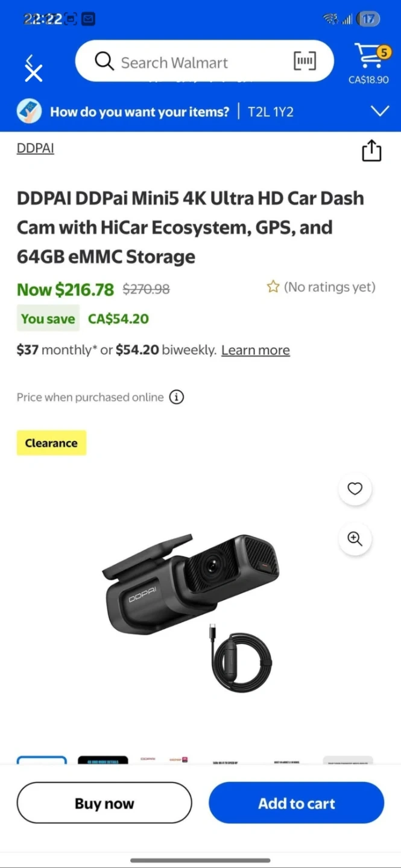
Task: Open 'How do you want your items?' selector
Action: pos(139,112)
